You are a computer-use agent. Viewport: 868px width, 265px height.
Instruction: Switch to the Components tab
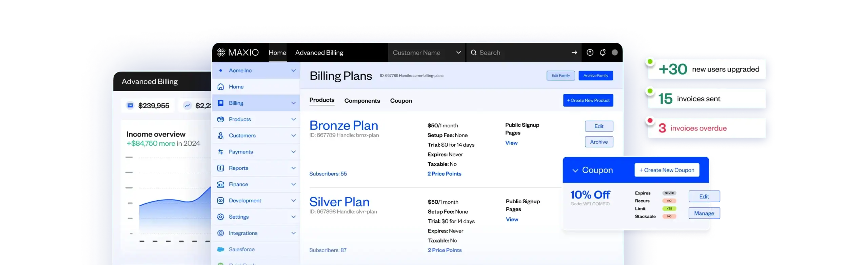coord(362,101)
